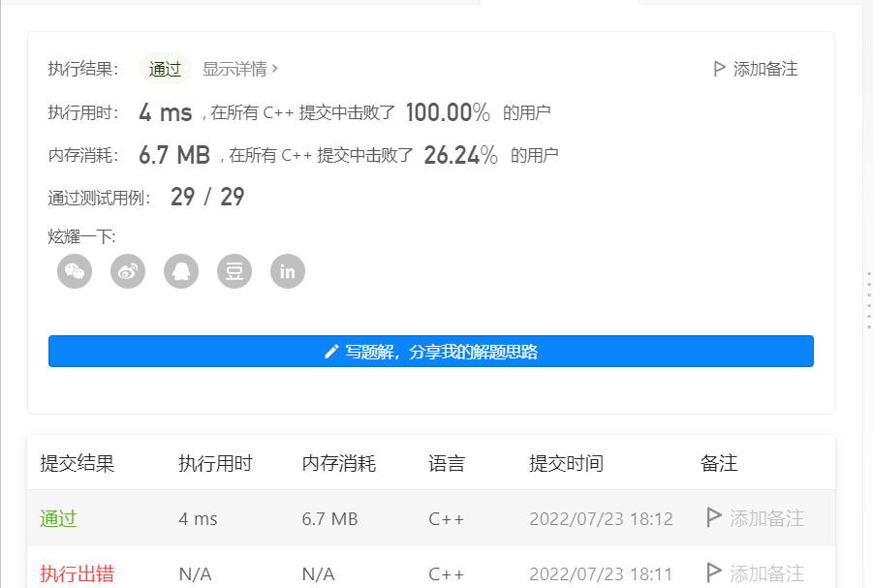Click the 内存消耗 column header
The width and height of the screenshot is (873, 588).
338,463
